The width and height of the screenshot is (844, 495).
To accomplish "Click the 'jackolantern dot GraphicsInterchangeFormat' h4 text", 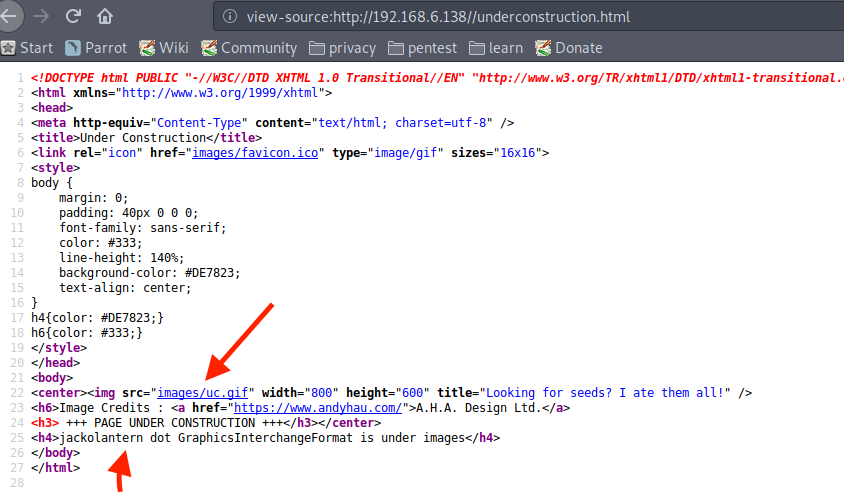I will pyautogui.click(x=206, y=438).
